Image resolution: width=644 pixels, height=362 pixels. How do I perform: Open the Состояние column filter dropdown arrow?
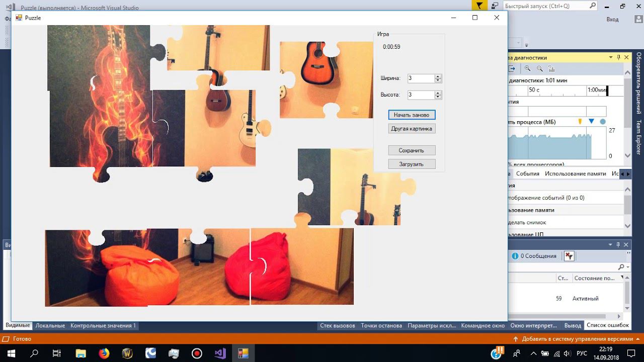tap(622, 277)
